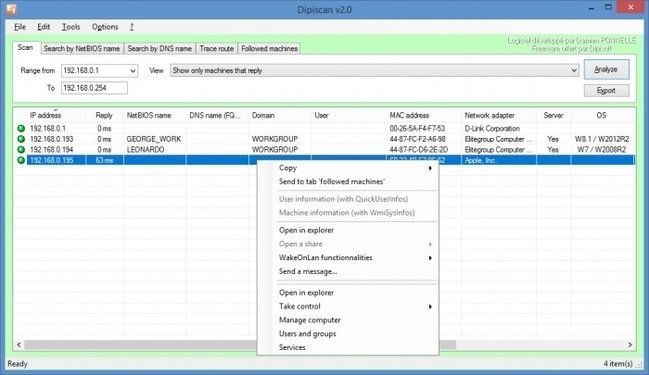Click green status dot for 192.168.0.1

[x=21, y=128]
